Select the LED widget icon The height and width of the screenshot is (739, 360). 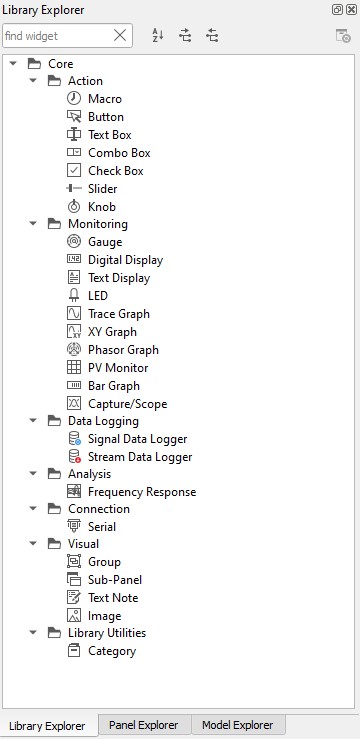[74, 296]
